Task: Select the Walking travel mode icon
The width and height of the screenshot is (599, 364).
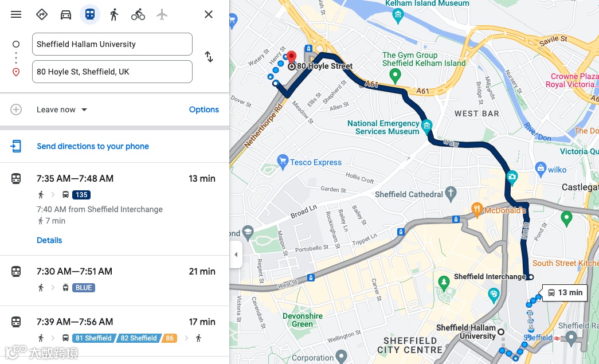Action: point(114,14)
